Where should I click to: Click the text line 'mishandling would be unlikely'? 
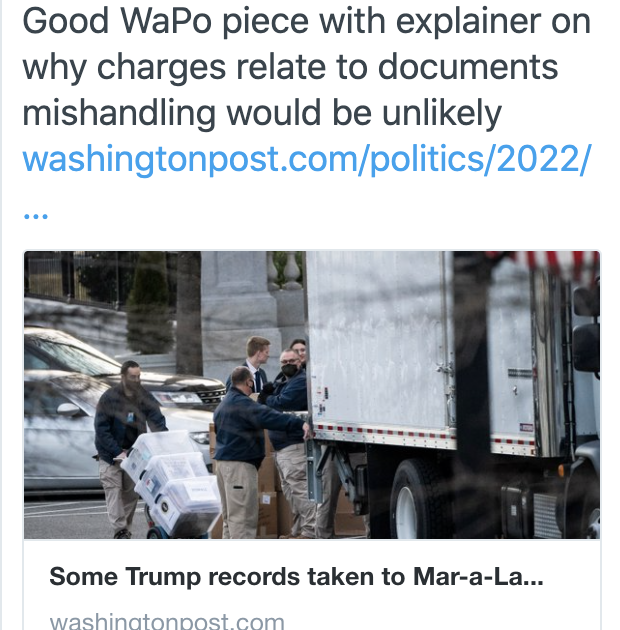pyautogui.click(x=262, y=113)
